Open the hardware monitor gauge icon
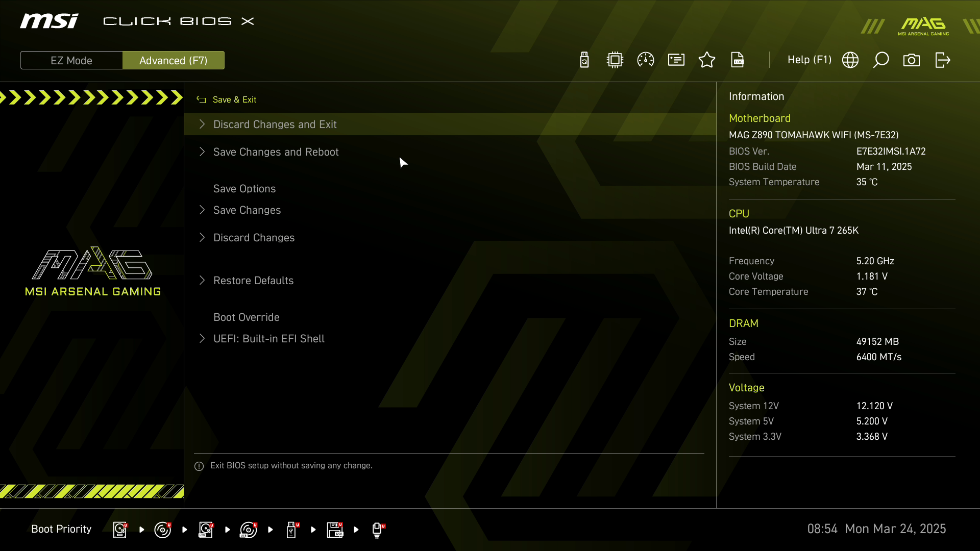This screenshot has height=551, width=980. (646, 60)
